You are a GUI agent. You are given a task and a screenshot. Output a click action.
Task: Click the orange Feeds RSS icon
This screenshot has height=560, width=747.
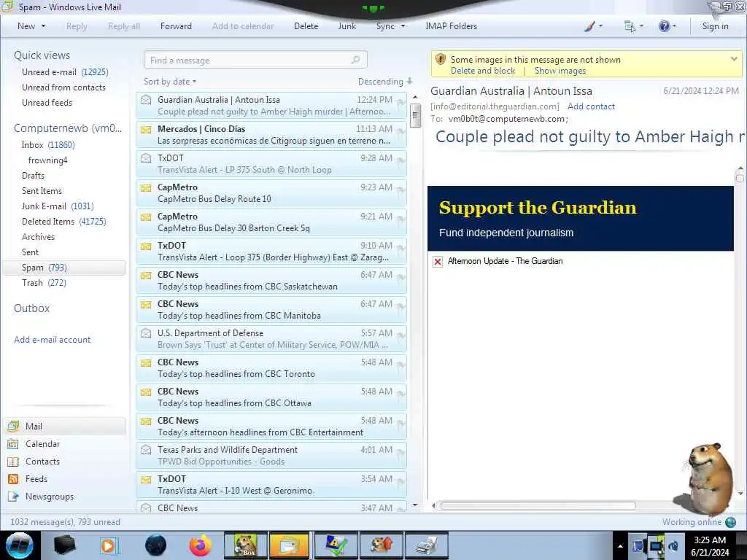click(13, 479)
